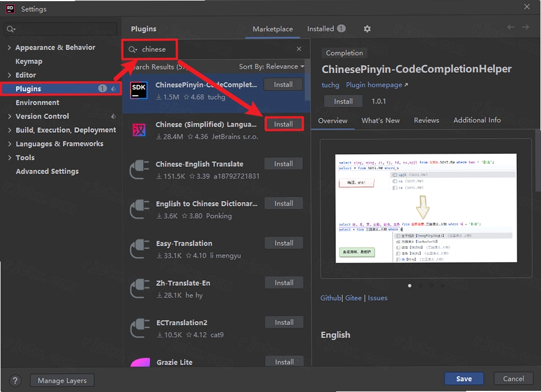Viewport: 541px width, 392px height.
Task: Install the Grazie Lite plugin
Action: 284,362
